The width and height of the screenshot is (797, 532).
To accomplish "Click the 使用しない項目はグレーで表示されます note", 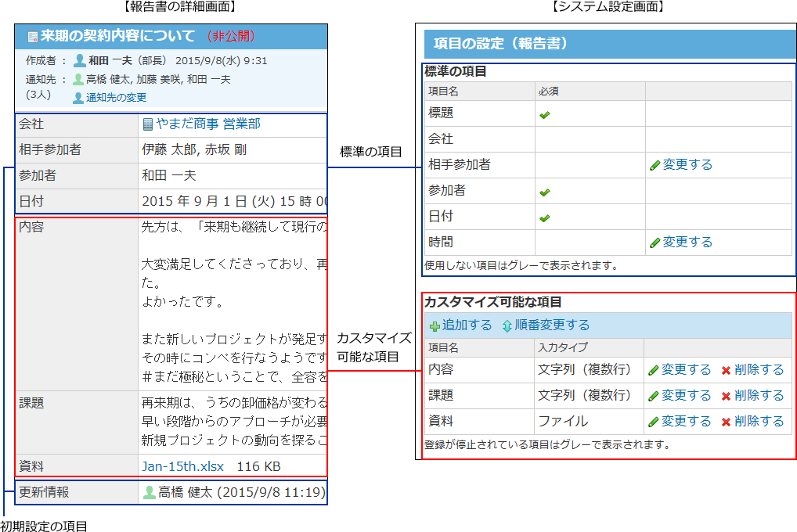I will (x=521, y=266).
